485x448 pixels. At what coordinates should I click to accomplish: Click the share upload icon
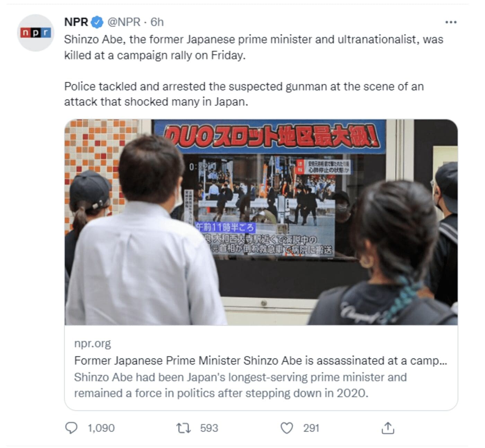click(x=388, y=428)
